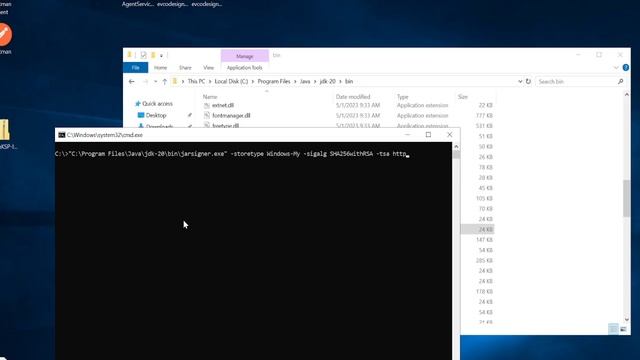
Task: Go back using the Explorer back arrow
Action: coord(131,82)
